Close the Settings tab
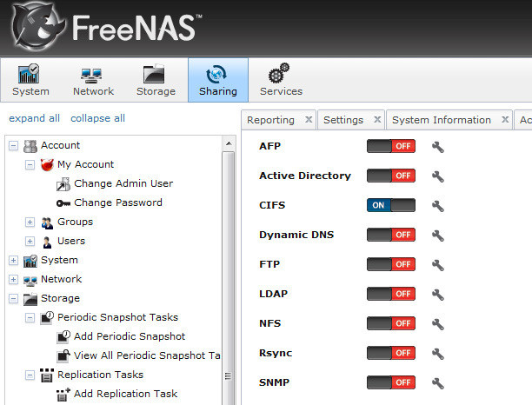 tap(376, 120)
